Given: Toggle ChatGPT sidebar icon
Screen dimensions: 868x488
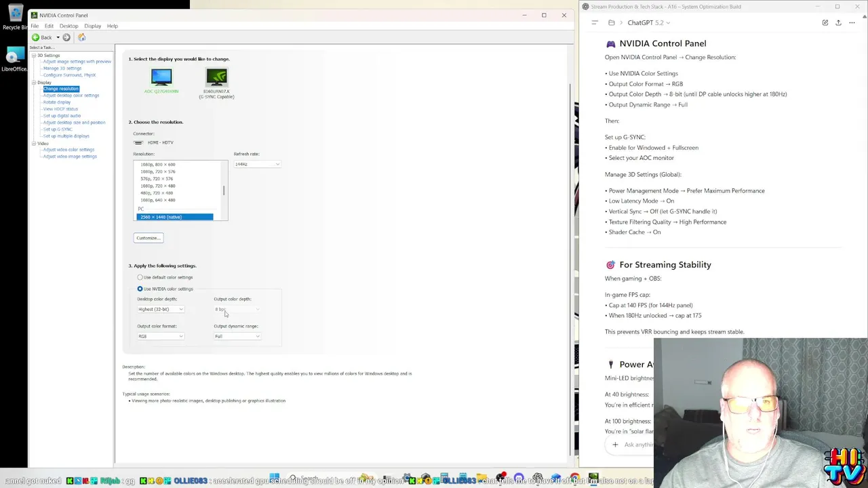Looking at the screenshot, I should pyautogui.click(x=595, y=22).
